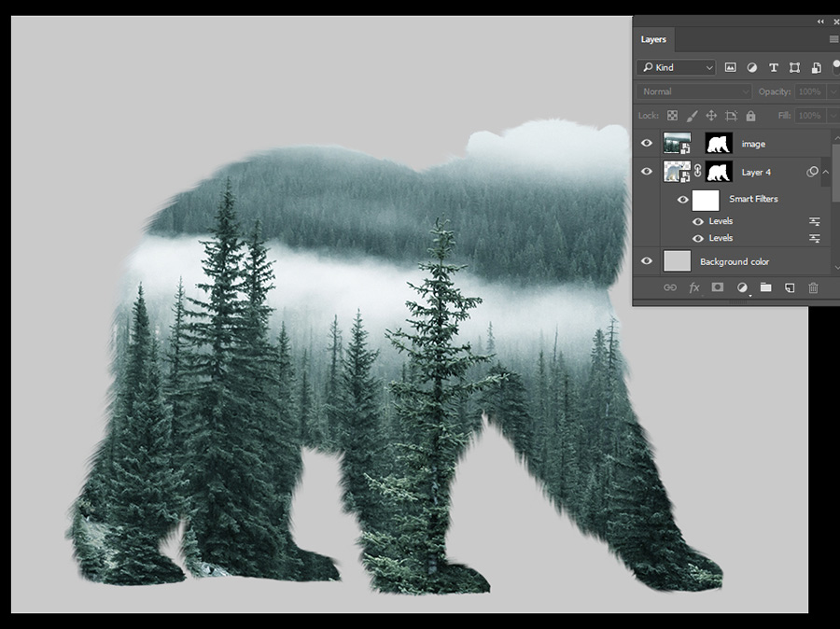This screenshot has width=840, height=629.
Task: Collapse Layer 4 smart filters list
Action: point(826,172)
